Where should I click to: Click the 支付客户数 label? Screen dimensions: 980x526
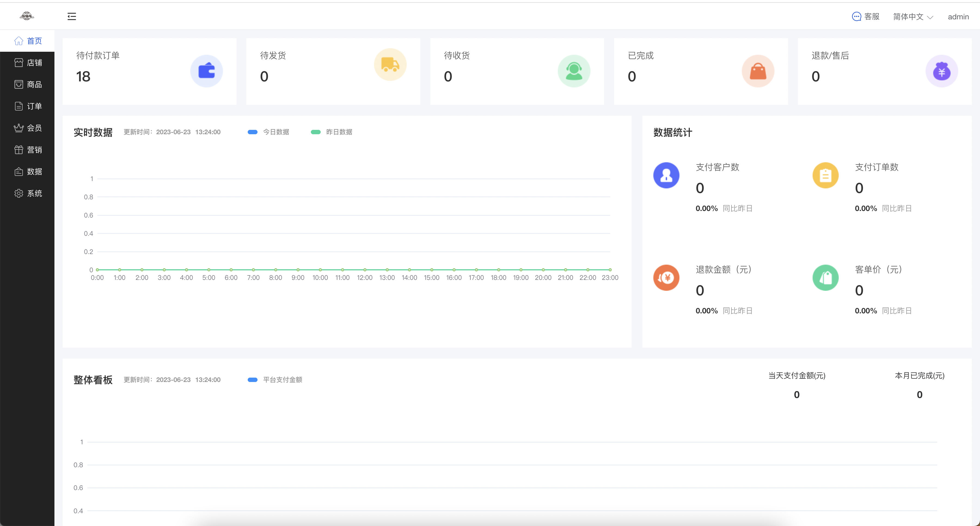718,167
